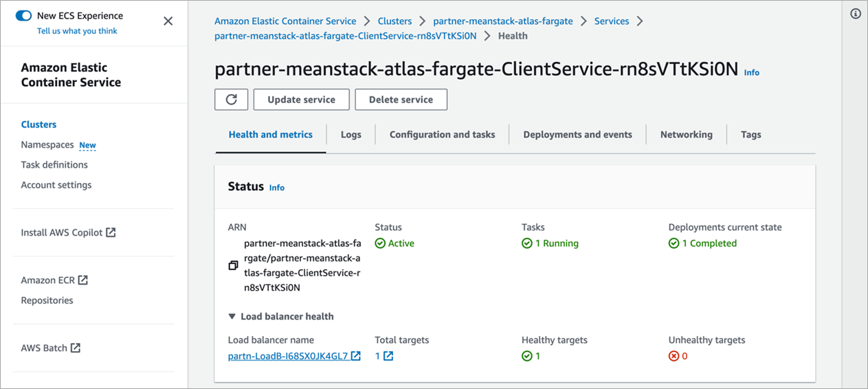
Task: Click the refresh service icon button
Action: 231,100
